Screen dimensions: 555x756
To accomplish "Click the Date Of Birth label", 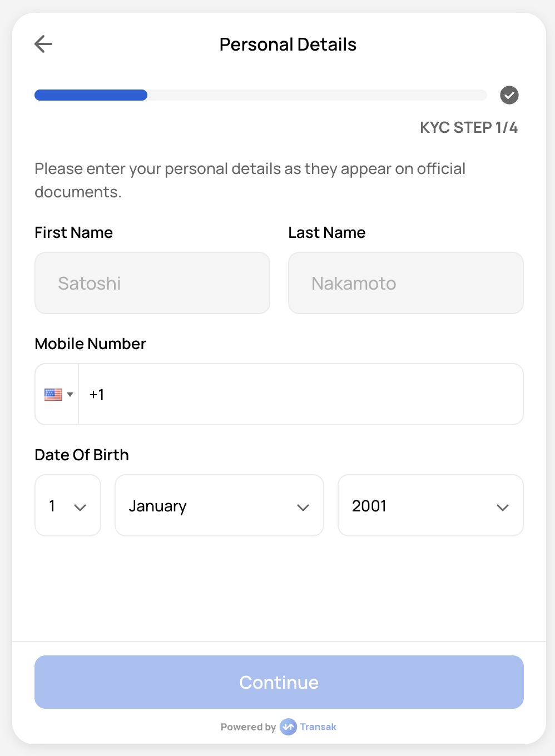I will click(x=82, y=455).
